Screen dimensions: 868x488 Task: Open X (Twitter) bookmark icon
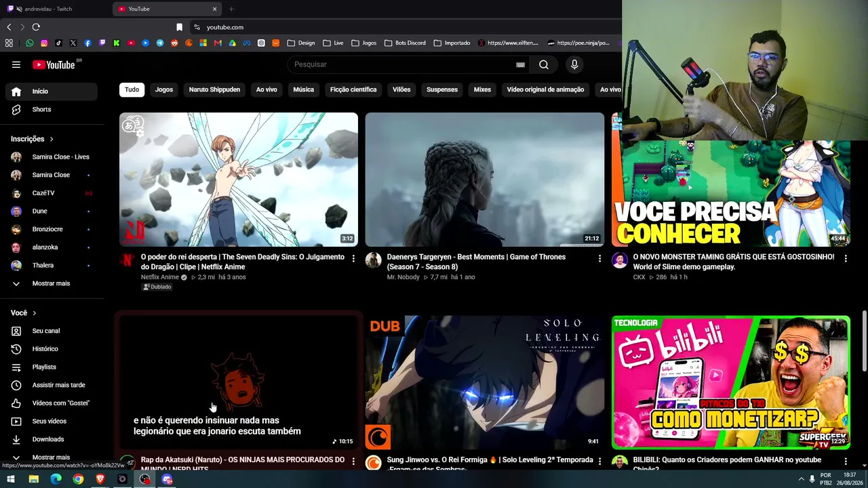73,43
